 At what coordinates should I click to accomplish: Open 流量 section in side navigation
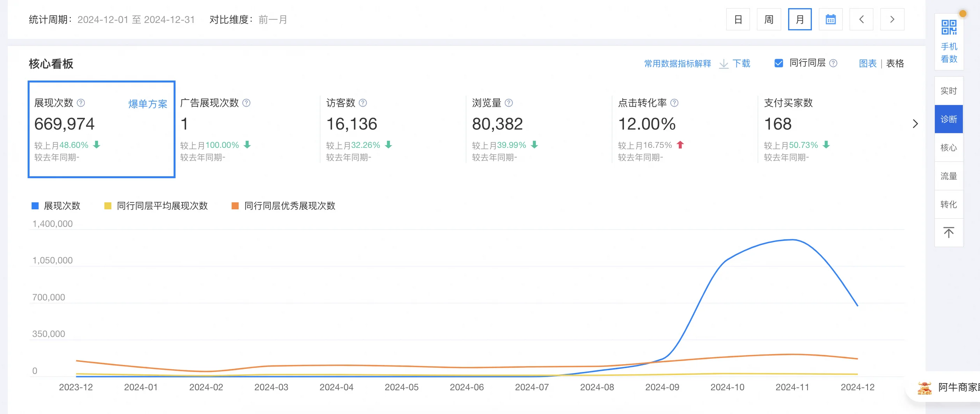(949, 176)
